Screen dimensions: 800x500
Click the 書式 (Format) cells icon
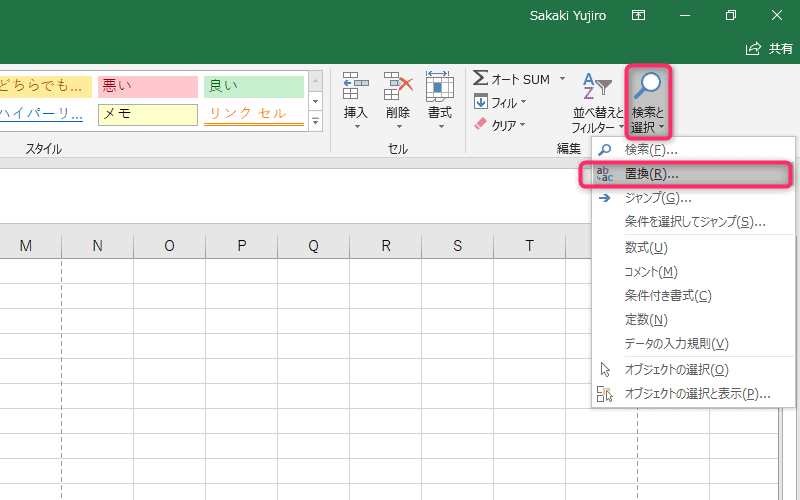440,85
